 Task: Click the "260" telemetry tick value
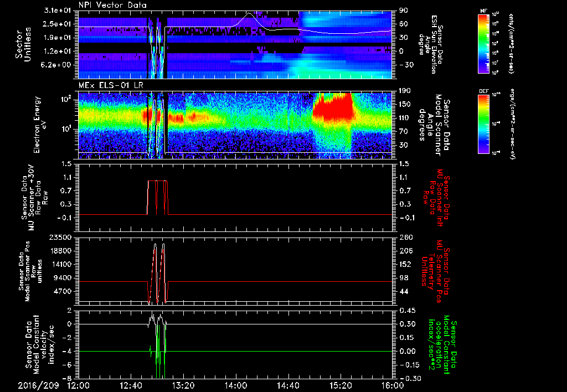point(405,238)
